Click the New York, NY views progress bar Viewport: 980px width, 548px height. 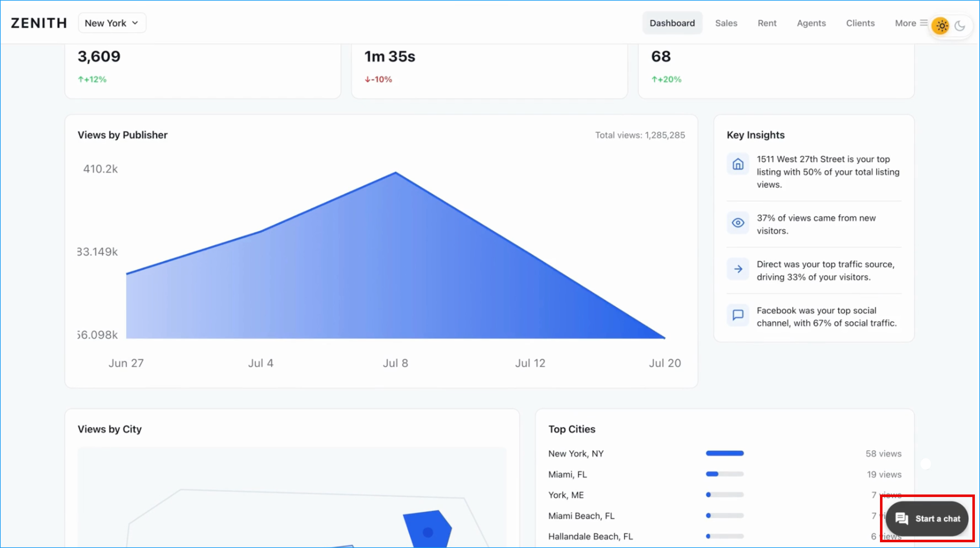point(724,453)
